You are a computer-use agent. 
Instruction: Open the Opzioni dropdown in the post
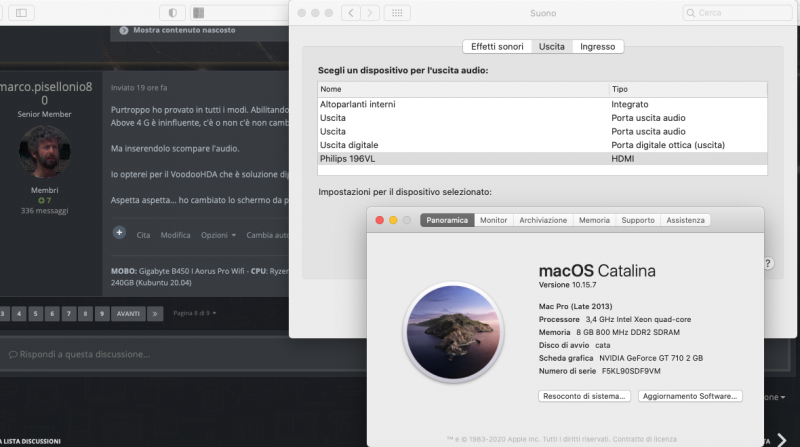coord(218,235)
